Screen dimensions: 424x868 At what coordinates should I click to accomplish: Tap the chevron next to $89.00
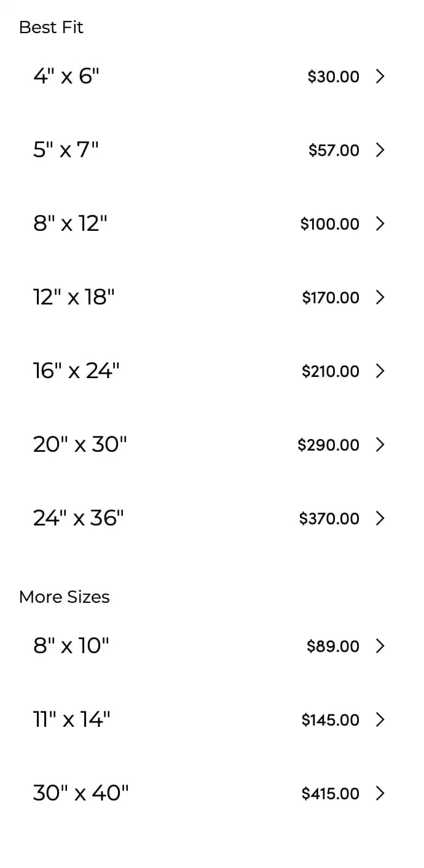(380, 646)
